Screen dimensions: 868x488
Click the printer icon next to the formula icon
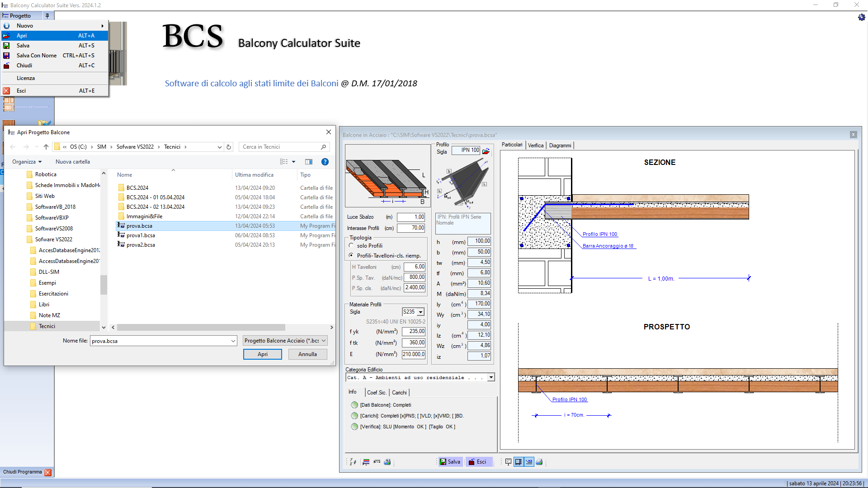pos(387,462)
